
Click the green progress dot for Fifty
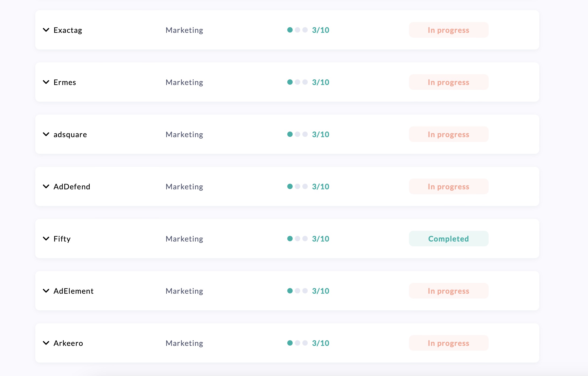click(x=290, y=239)
